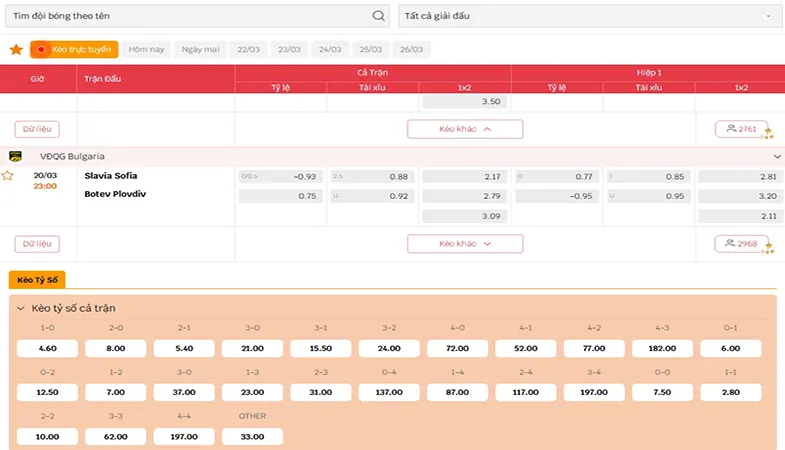Image resolution: width=785 pixels, height=450 pixels.
Task: Pick the 4-4 score odds 197.00
Action: [184, 437]
